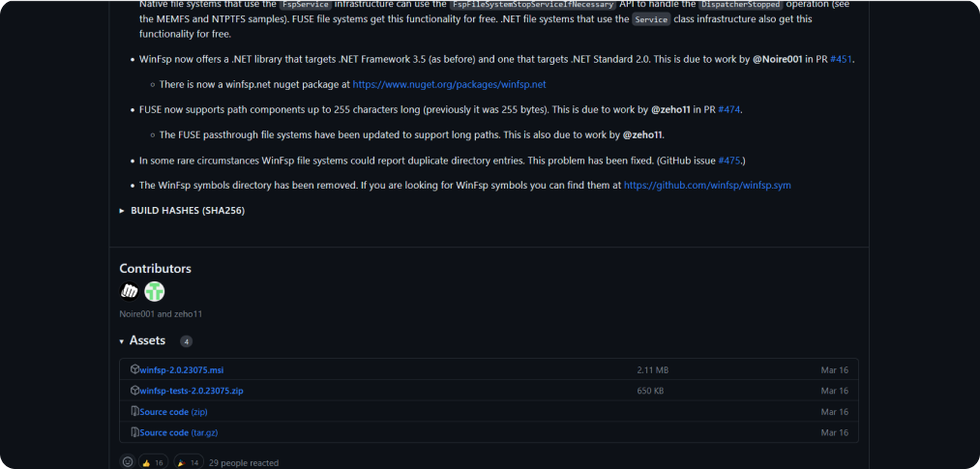Toggle the party popper reaction

[x=189, y=463]
